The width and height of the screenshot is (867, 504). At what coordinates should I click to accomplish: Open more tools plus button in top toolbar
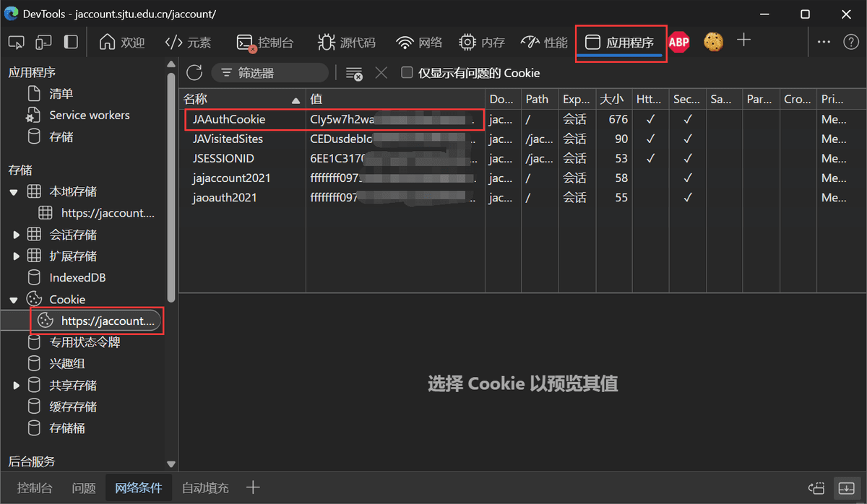[744, 40]
